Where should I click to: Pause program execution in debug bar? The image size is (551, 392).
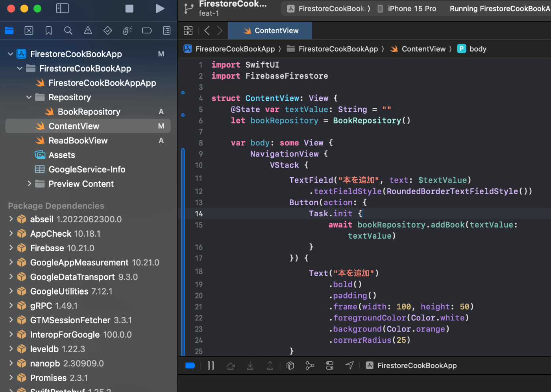pos(211,366)
